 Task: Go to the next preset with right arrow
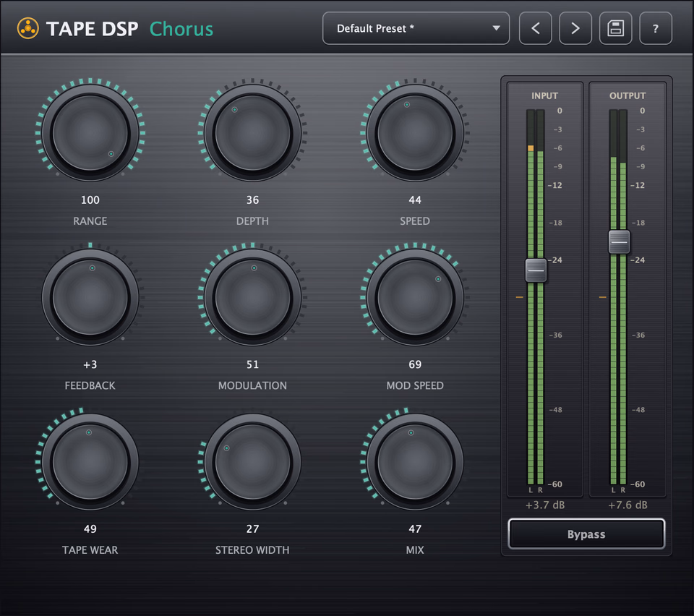point(575,28)
